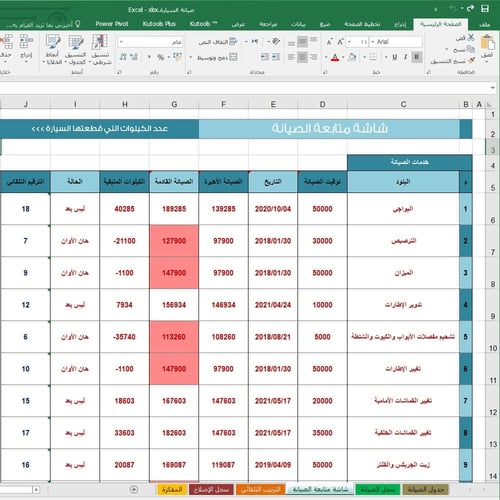Toggle middle vertical align button
Image resolution: width=500 pixels, height=500 pixels.
click(x=302, y=42)
